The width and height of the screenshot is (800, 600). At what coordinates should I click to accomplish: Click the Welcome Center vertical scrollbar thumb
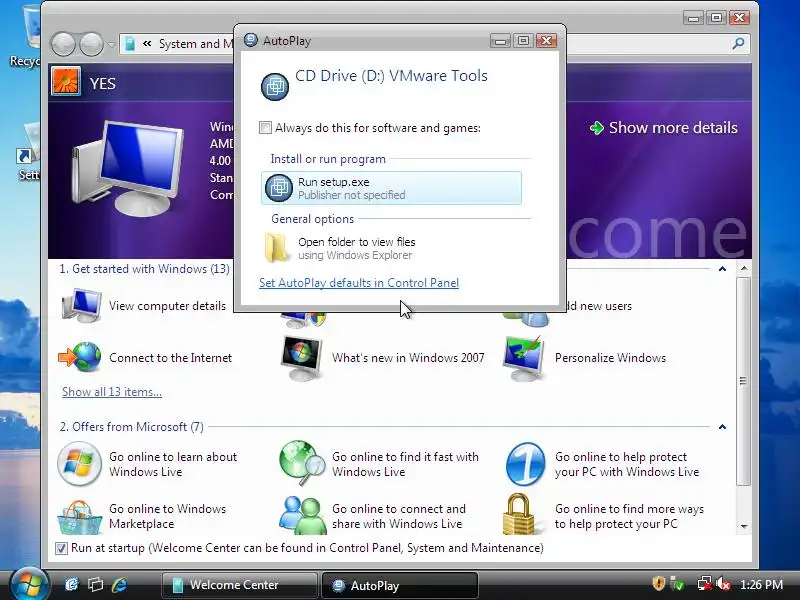[x=744, y=381]
